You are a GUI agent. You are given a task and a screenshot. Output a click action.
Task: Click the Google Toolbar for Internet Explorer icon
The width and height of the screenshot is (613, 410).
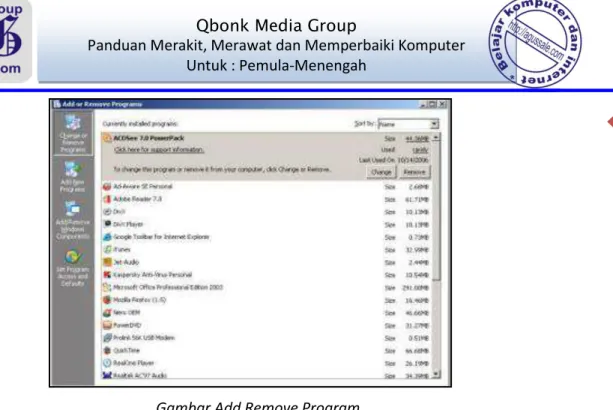(107, 237)
